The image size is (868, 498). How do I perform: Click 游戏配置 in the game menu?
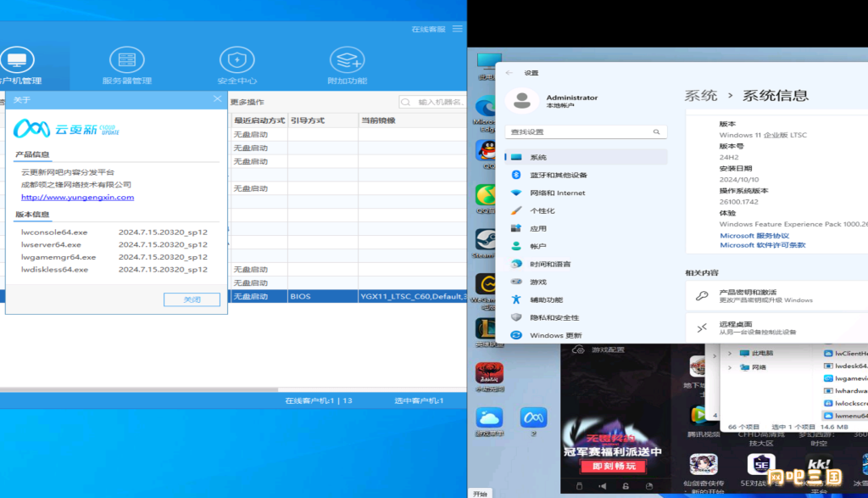pyautogui.click(x=598, y=350)
